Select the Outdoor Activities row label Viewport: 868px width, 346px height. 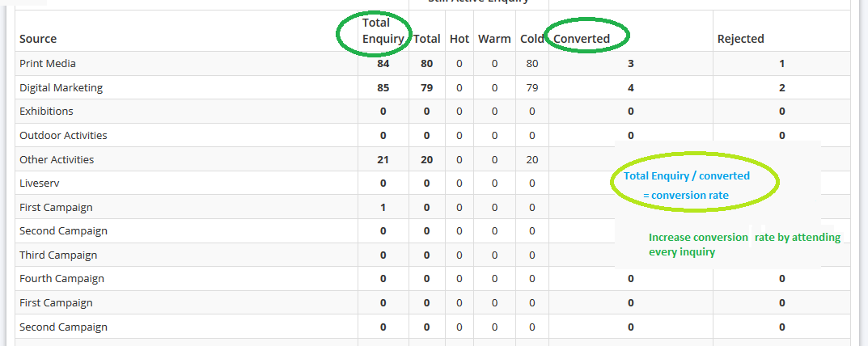(63, 136)
